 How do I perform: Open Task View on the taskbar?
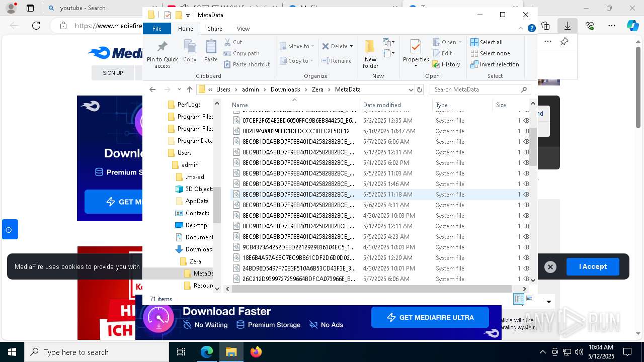click(181, 352)
